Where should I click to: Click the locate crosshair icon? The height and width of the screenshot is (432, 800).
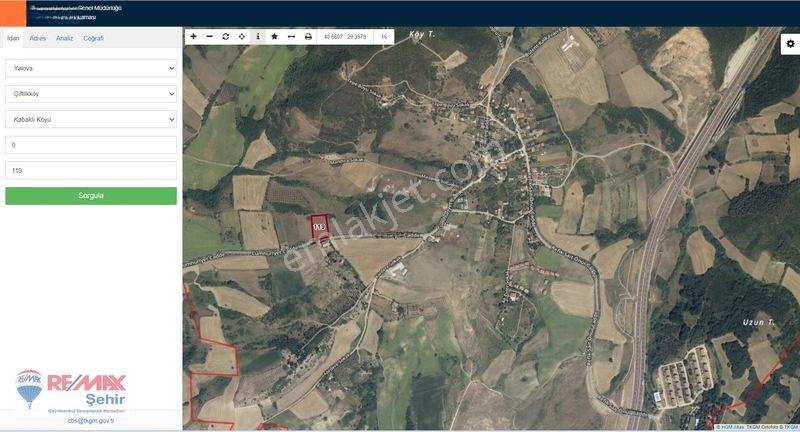pyautogui.click(x=242, y=37)
